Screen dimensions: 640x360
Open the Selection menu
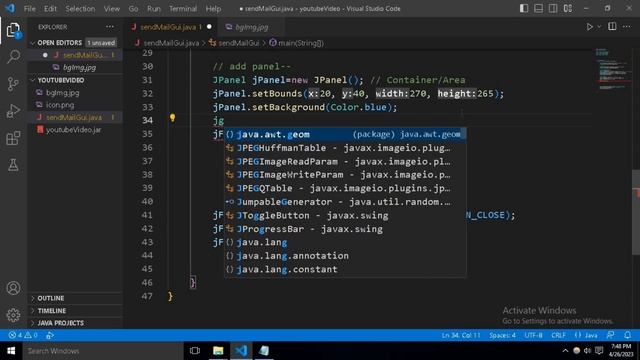click(80, 9)
